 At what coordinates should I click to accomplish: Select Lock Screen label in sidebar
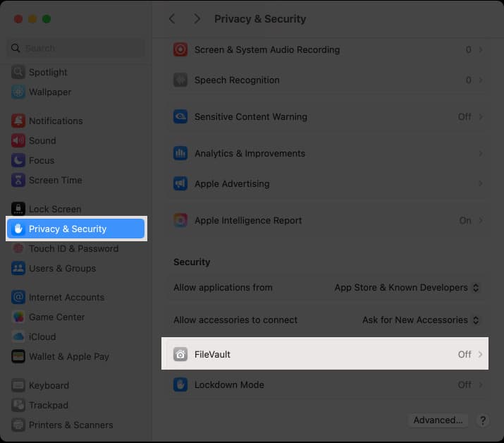click(55, 209)
